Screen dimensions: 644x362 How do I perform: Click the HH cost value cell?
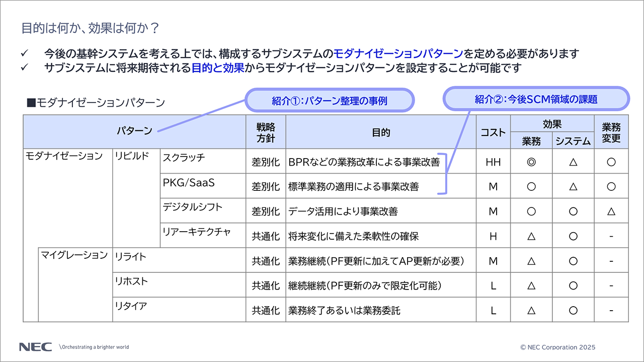click(493, 162)
